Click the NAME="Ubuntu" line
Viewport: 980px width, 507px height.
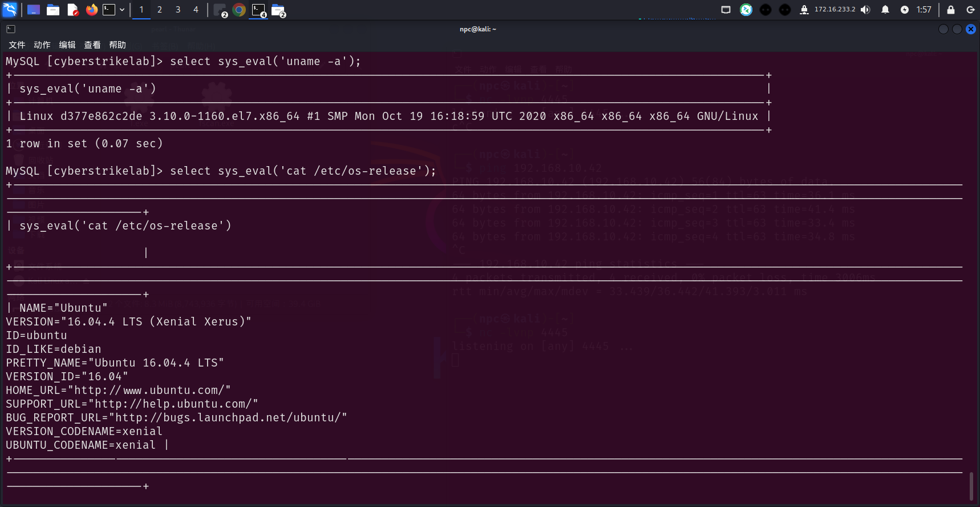(x=63, y=308)
